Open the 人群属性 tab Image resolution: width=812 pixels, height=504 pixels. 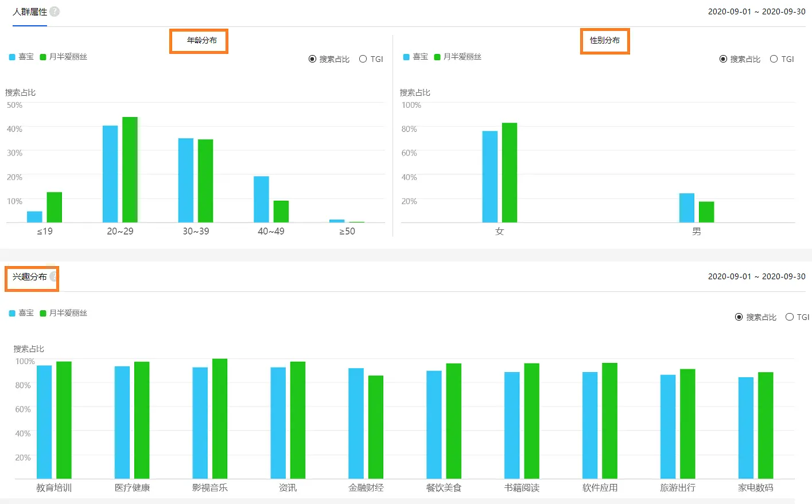point(30,12)
